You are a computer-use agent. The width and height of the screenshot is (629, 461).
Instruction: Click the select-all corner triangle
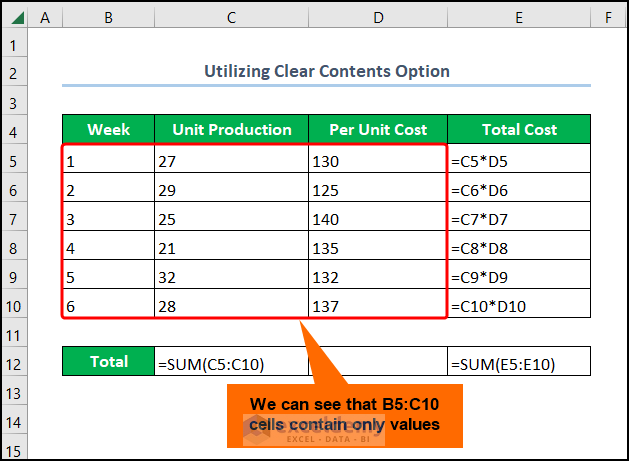click(14, 18)
